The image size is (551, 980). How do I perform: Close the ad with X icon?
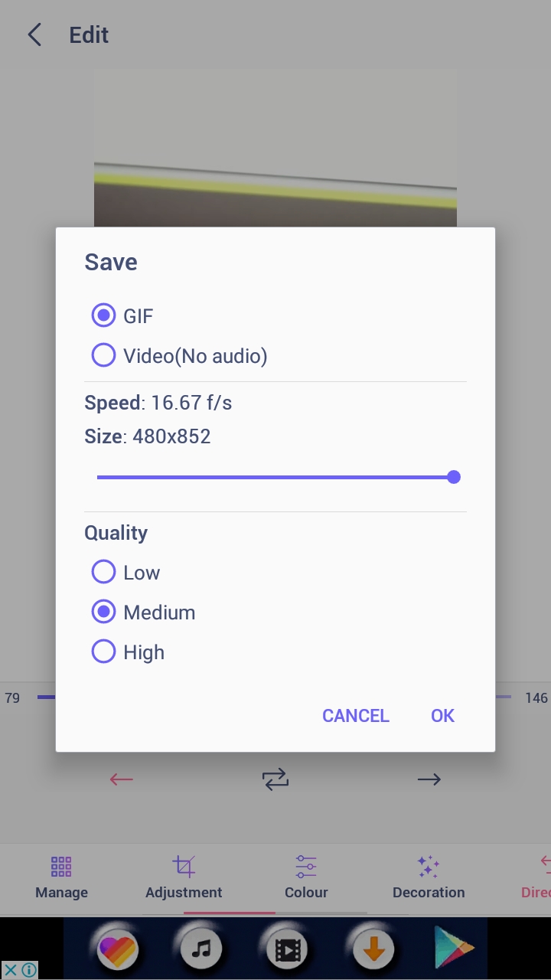[x=11, y=970]
